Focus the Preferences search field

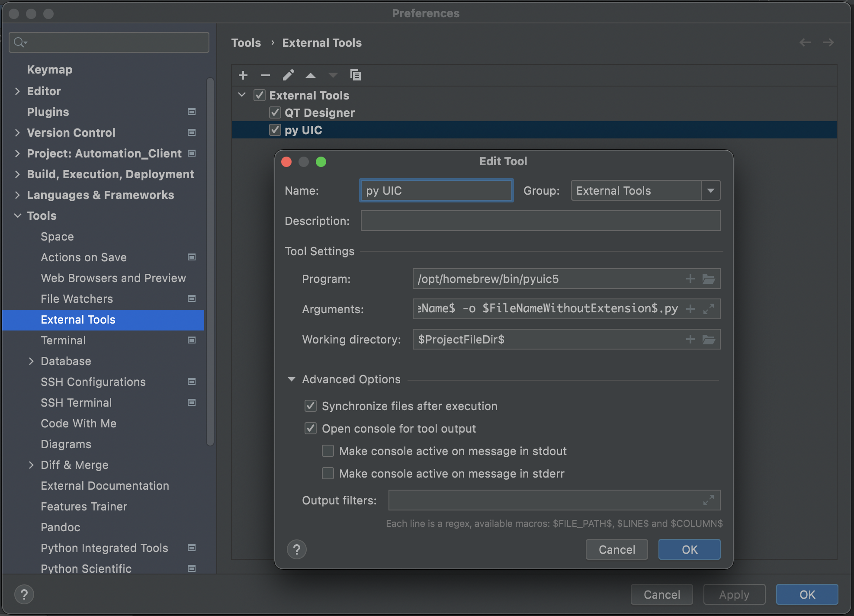tap(109, 42)
